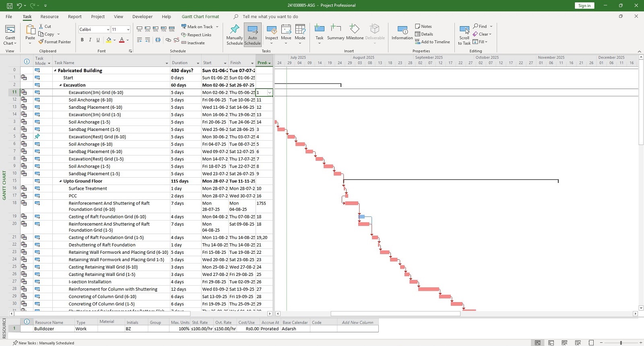Insert a Summary task
The image size is (644, 346).
point(336,32)
